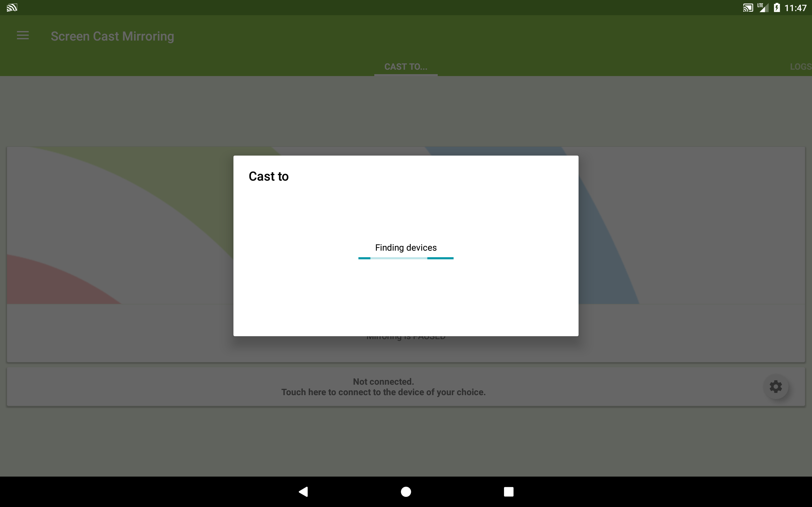Click the Finding devices progress bar

tap(406, 258)
